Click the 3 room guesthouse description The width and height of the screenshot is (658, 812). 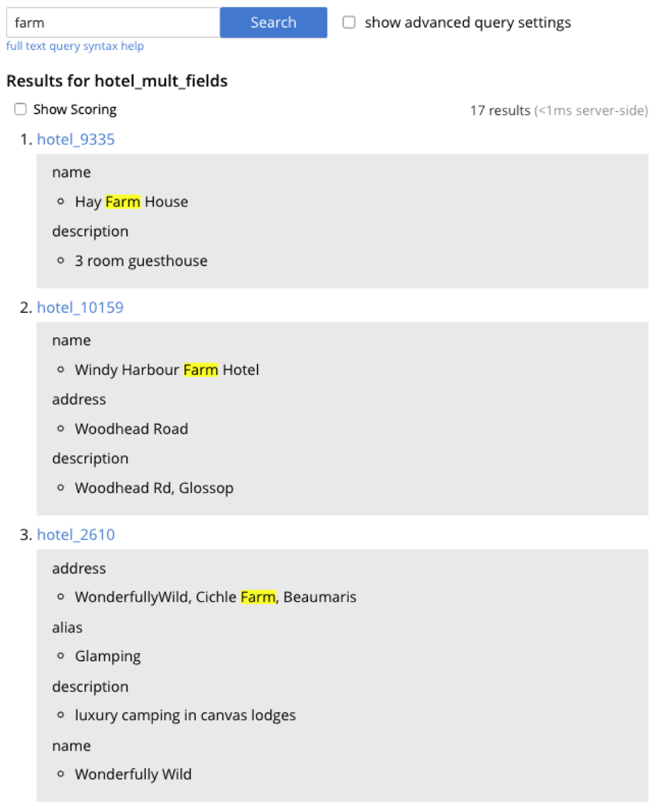point(141,261)
